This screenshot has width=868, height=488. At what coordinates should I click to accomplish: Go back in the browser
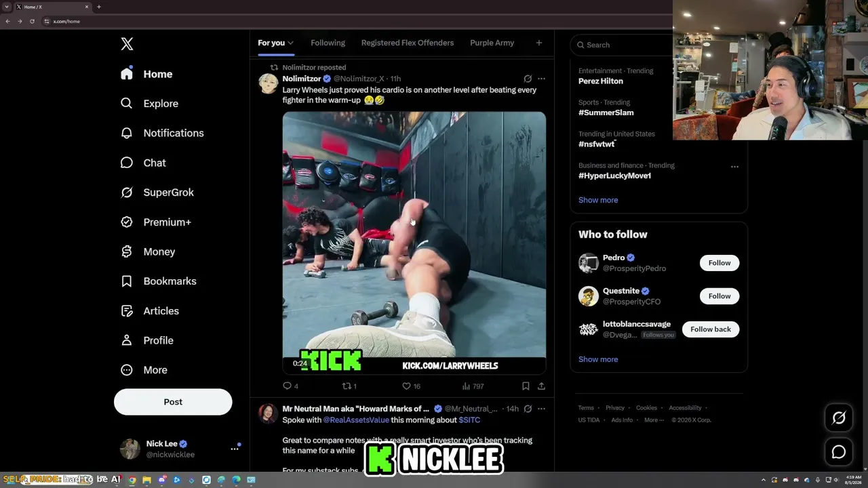click(x=7, y=21)
